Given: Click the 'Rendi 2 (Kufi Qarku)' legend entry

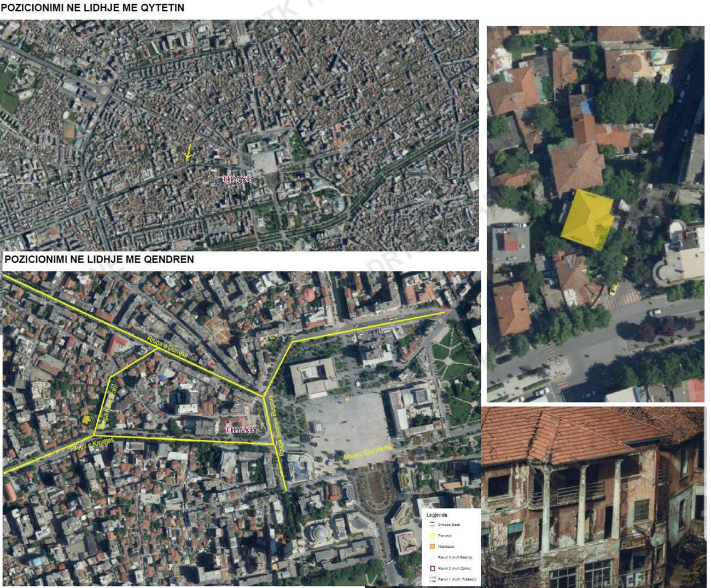Looking at the screenshot, I should pos(454,568).
